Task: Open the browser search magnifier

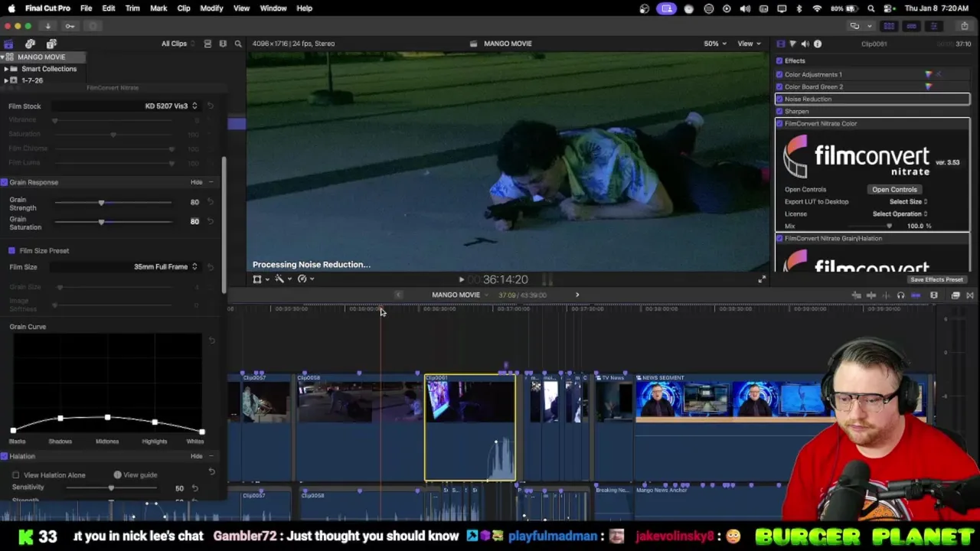Action: (x=238, y=44)
